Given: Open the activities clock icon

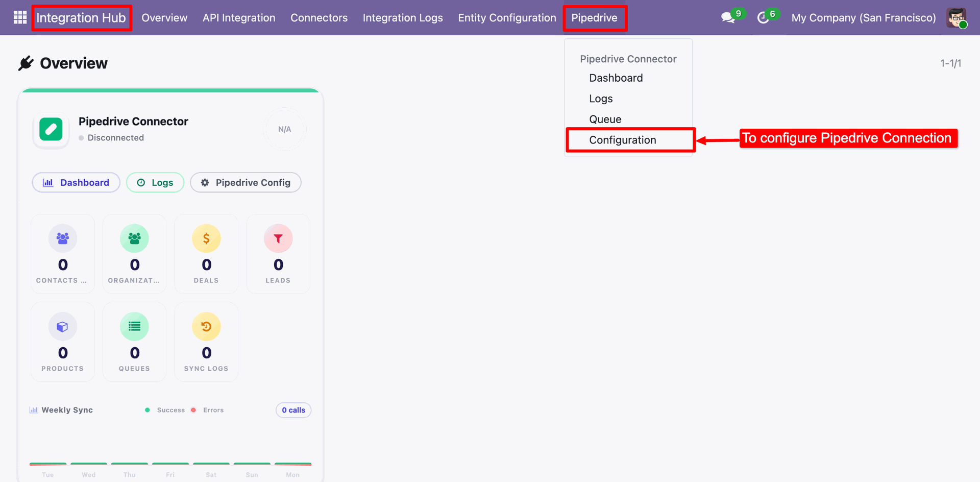Looking at the screenshot, I should [763, 18].
